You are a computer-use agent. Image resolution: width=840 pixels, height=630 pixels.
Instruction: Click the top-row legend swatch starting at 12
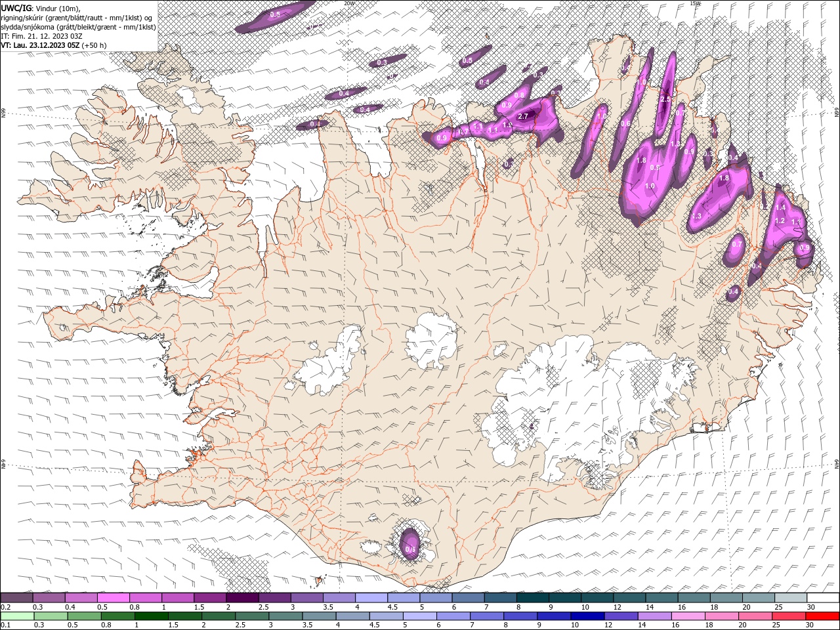[629, 598]
